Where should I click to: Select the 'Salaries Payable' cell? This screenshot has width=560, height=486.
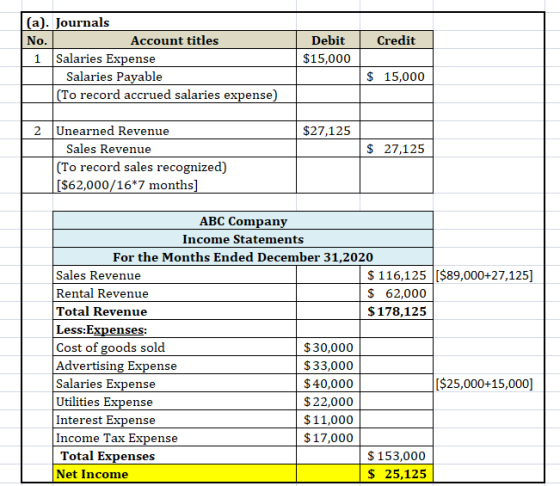click(x=175, y=76)
